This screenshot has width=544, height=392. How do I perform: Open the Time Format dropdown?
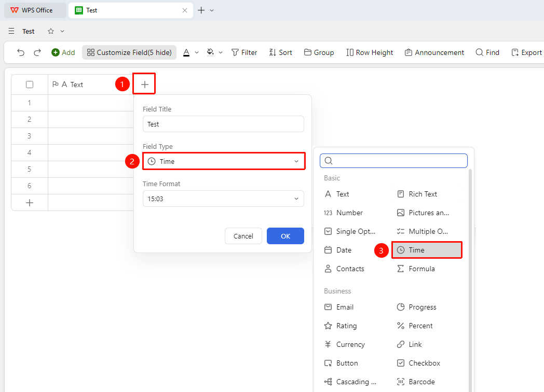pyautogui.click(x=223, y=199)
